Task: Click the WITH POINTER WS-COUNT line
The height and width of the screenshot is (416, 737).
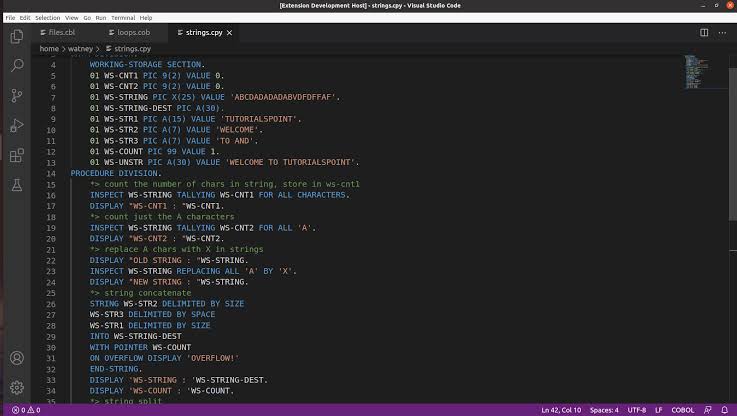Action: 141,347
